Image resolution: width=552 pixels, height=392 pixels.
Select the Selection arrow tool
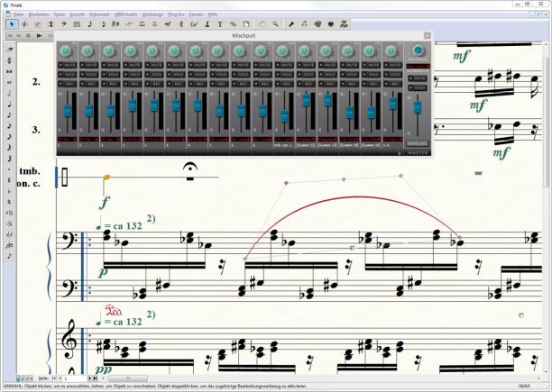click(x=12, y=24)
